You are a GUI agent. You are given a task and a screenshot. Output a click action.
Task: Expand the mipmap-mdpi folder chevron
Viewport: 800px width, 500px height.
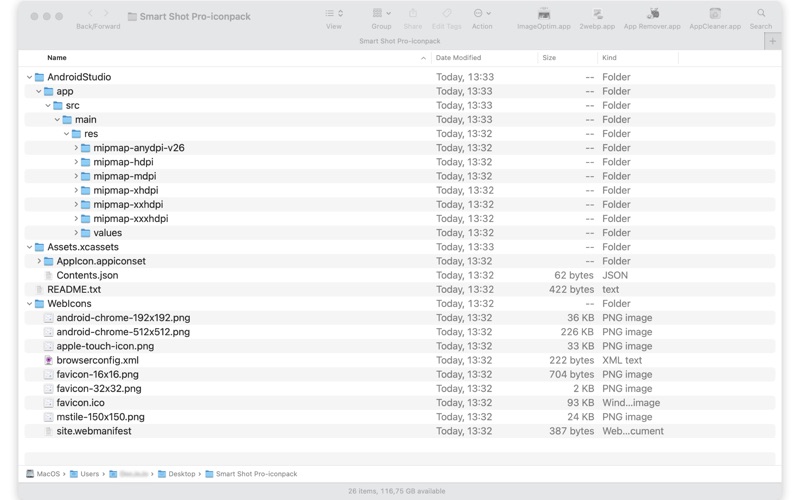(76, 177)
